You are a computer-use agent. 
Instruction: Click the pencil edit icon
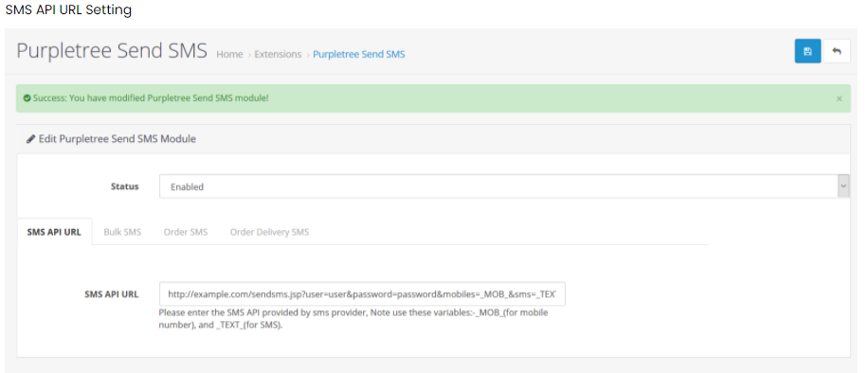(31, 139)
